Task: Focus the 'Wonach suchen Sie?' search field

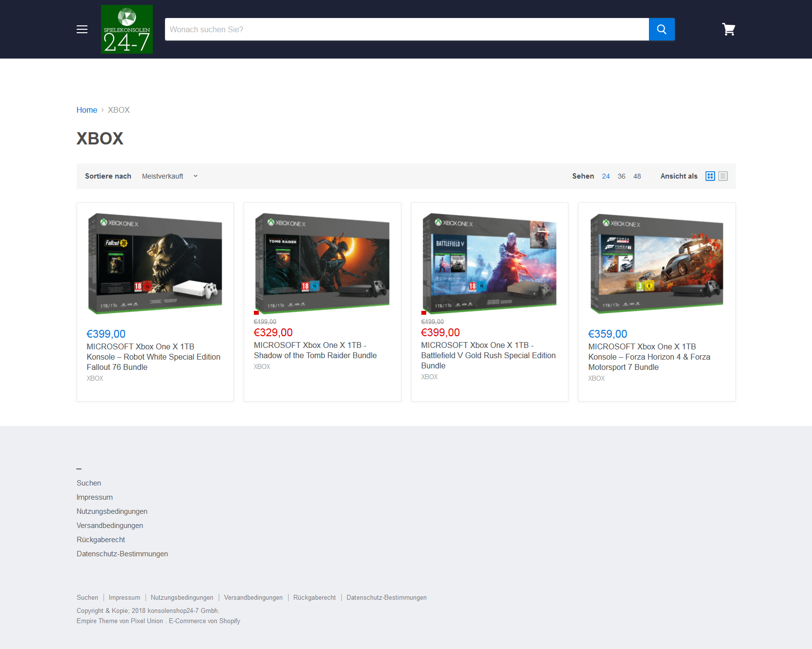Action: coord(407,29)
